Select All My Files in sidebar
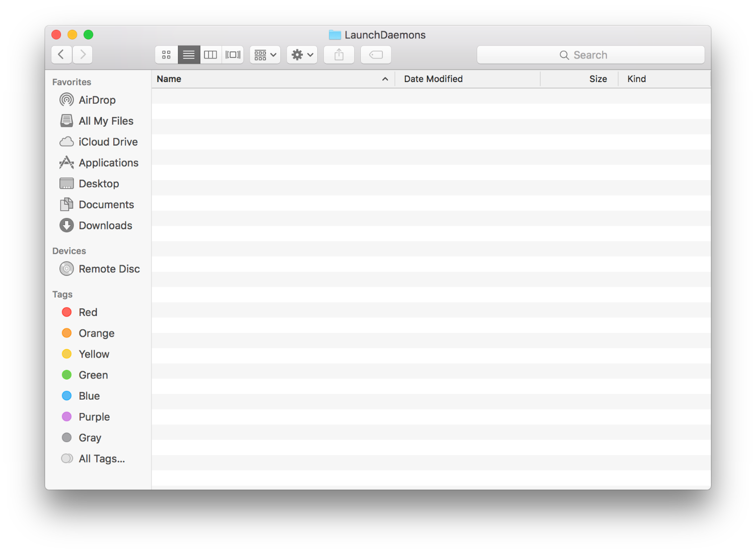The image size is (756, 554). point(106,121)
